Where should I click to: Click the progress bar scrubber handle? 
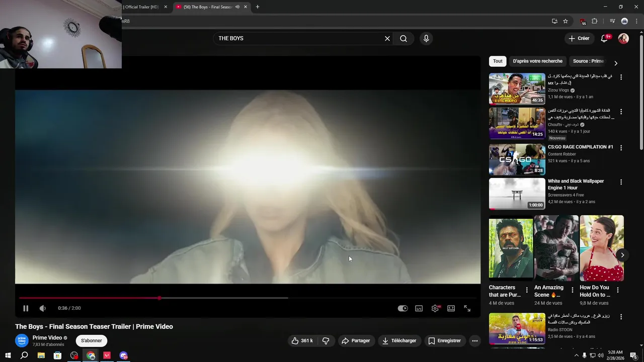(x=159, y=298)
